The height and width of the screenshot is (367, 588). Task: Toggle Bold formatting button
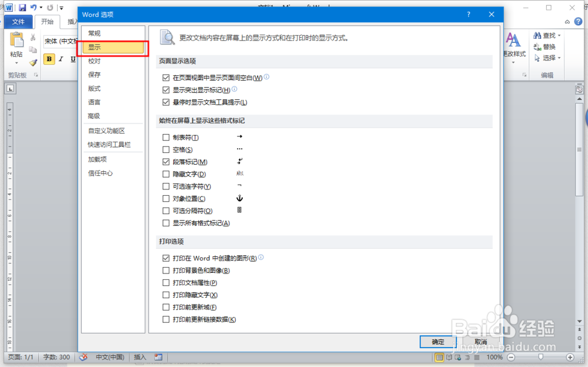pyautogui.click(x=49, y=59)
